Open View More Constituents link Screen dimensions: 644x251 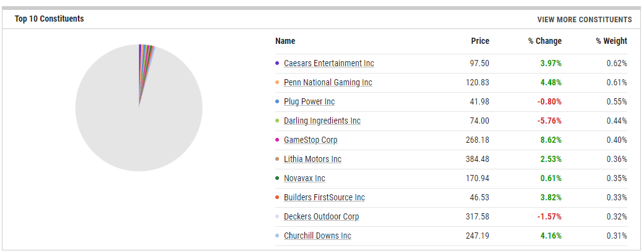click(x=585, y=20)
